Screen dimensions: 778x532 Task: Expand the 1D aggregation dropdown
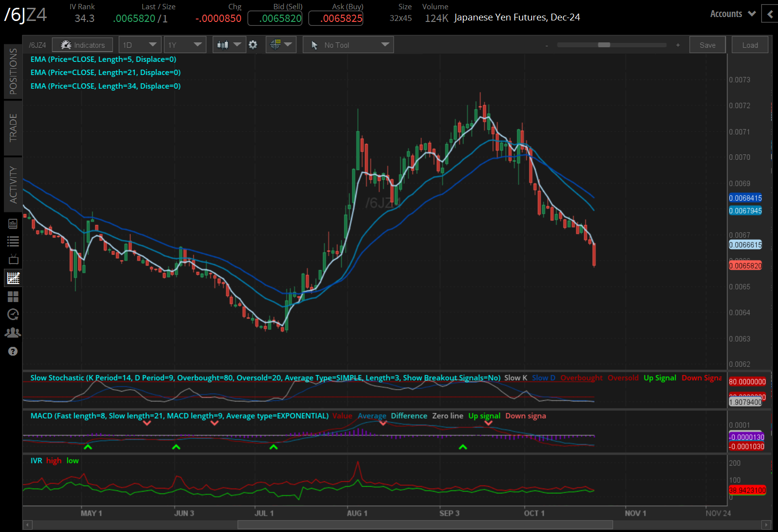(140, 45)
